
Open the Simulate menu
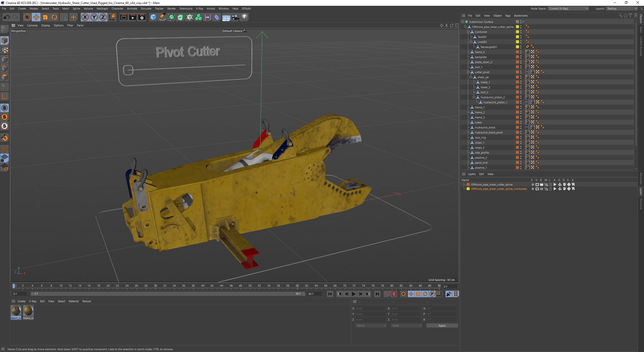point(146,9)
